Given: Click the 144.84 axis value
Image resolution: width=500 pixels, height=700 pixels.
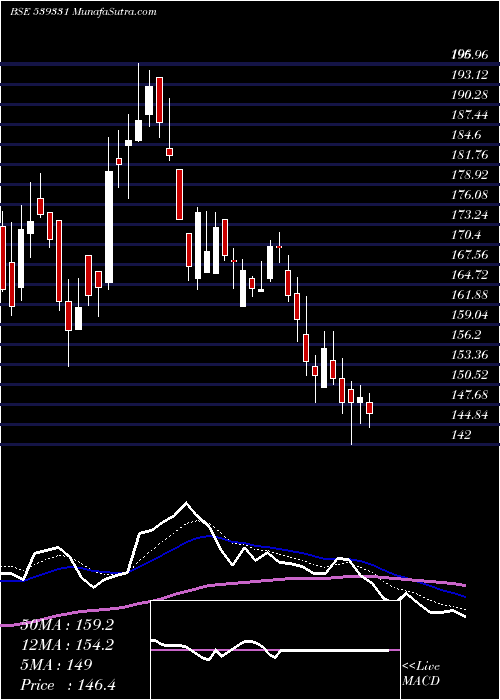Looking at the screenshot, I should click(469, 415).
